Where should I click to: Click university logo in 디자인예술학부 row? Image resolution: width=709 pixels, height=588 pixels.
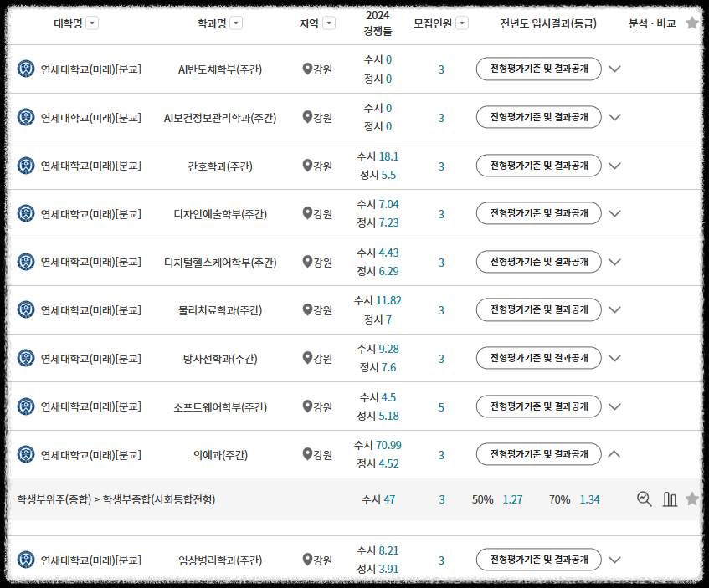[26, 213]
